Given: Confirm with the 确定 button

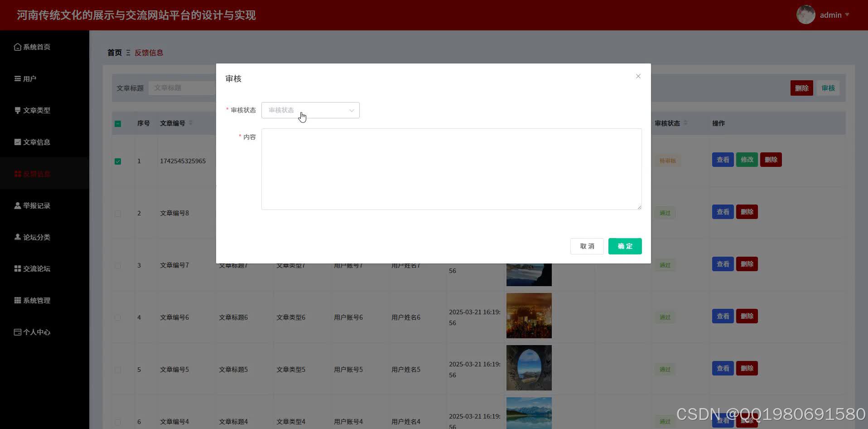Looking at the screenshot, I should point(625,246).
